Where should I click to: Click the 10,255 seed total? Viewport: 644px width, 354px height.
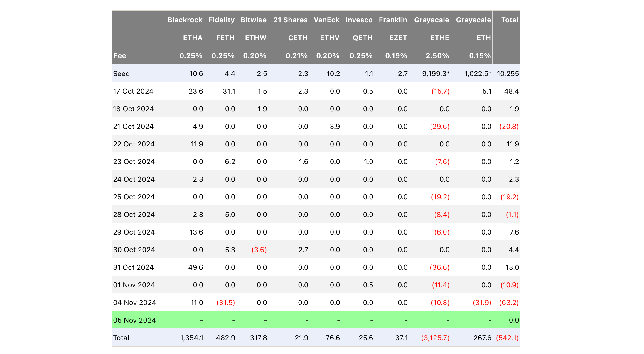click(508, 74)
